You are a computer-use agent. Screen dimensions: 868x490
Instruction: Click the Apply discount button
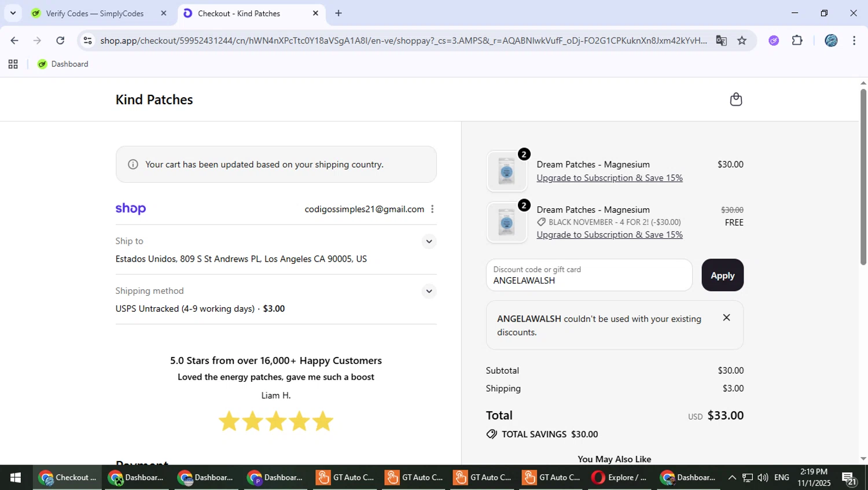(x=722, y=275)
